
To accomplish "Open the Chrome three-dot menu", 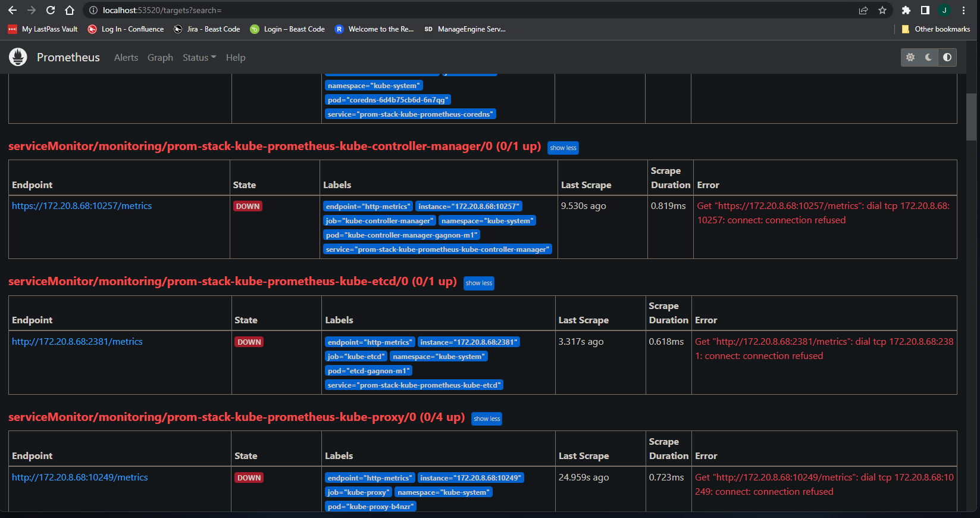I will point(963,10).
